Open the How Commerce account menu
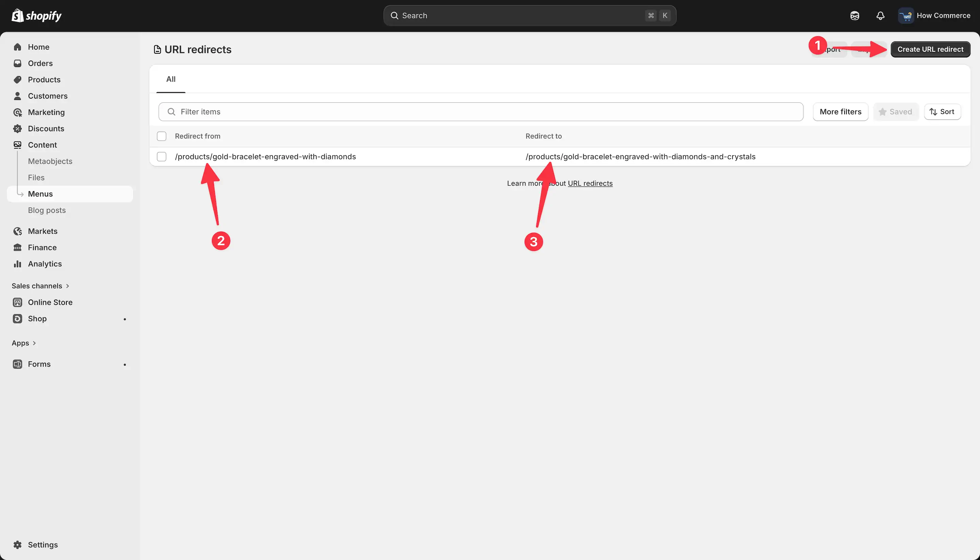The image size is (980, 560). (x=934, y=15)
